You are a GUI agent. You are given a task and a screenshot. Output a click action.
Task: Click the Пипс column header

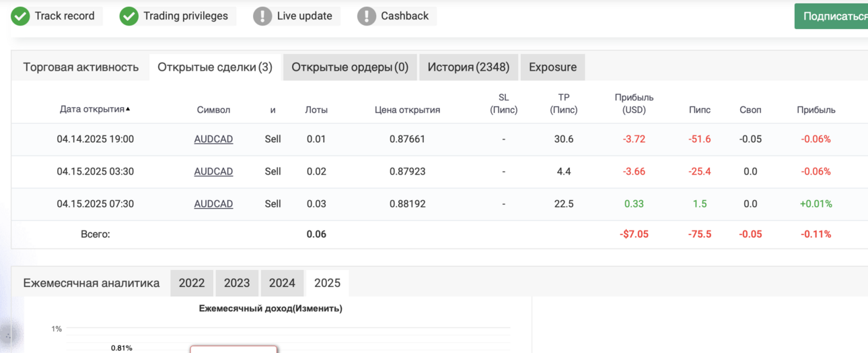pos(700,110)
